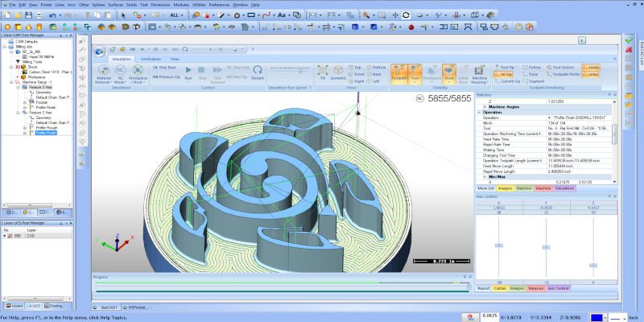Click the Restart simulation icon
This screenshot has height=322, width=644.
click(x=258, y=72)
